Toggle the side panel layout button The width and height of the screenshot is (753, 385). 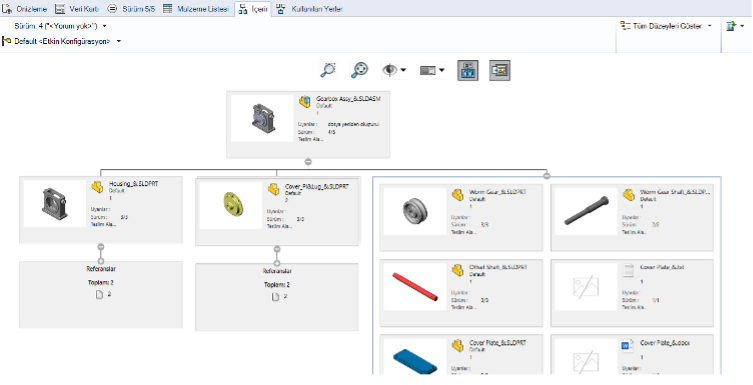500,70
